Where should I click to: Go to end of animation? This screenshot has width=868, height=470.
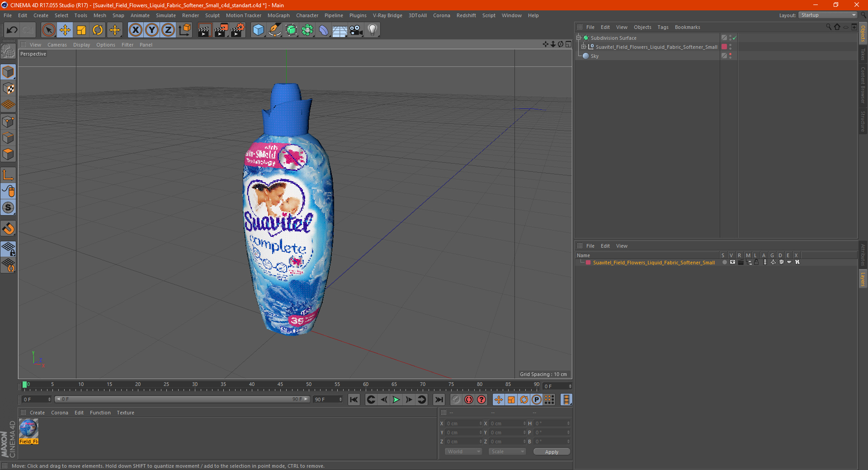[x=439, y=399]
